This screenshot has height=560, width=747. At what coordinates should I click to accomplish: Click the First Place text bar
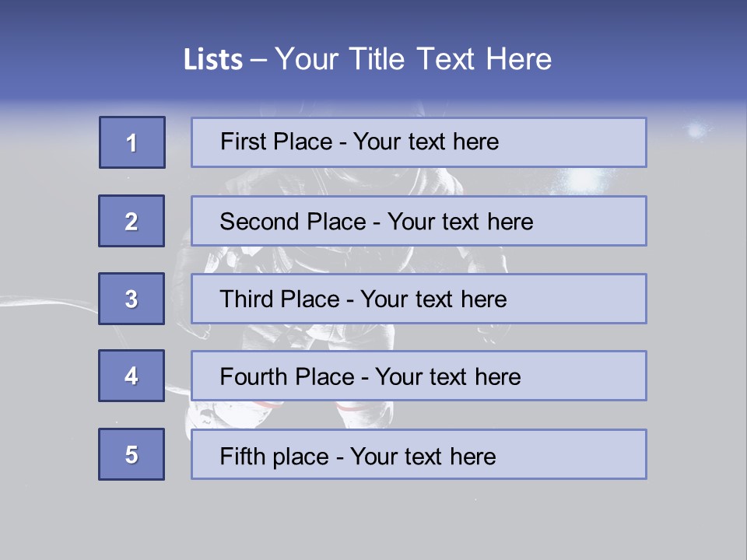tap(419, 142)
